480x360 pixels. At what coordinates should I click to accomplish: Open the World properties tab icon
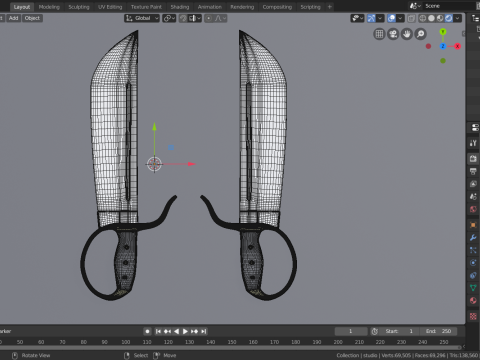pos(473,209)
